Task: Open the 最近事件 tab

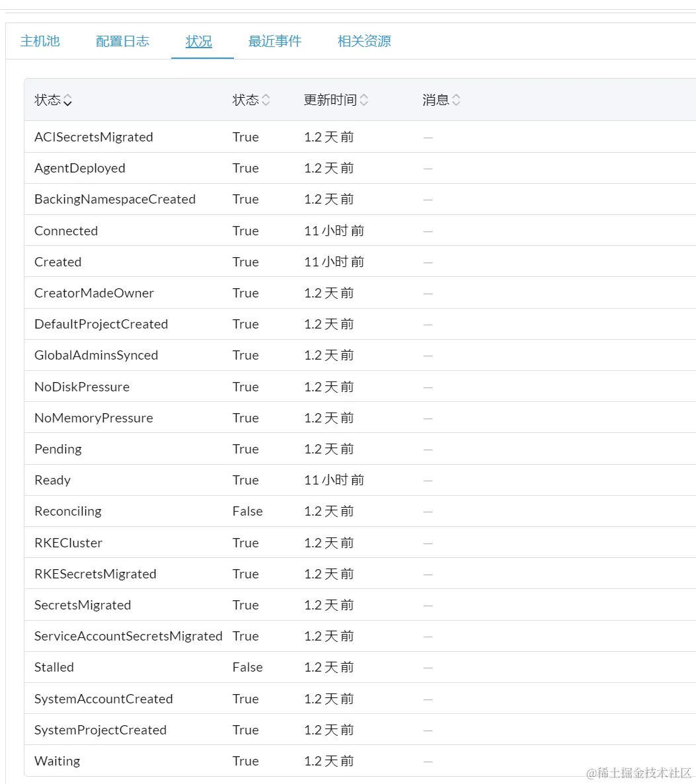Action: pos(275,41)
